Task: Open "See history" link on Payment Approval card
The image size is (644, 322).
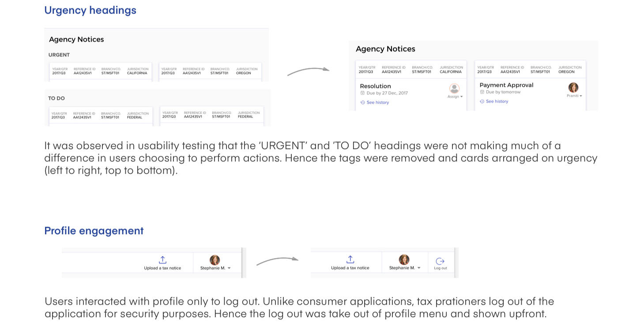Action: (497, 101)
